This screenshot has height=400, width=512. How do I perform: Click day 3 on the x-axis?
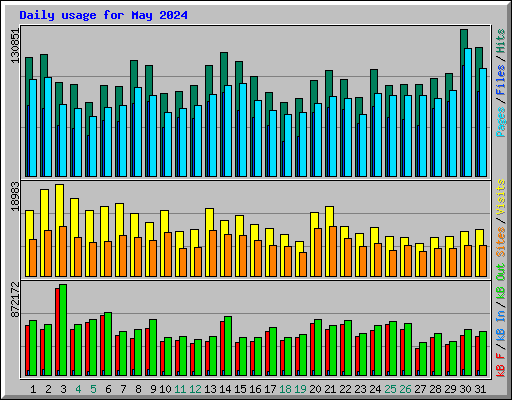63,389
